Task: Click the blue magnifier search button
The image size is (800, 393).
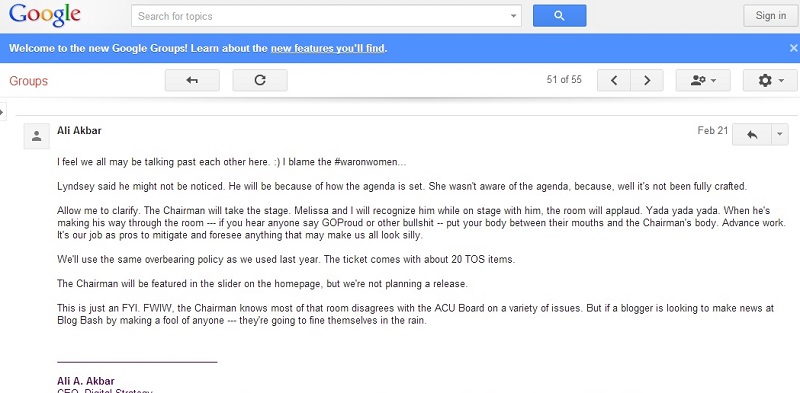Action: pyautogui.click(x=559, y=16)
